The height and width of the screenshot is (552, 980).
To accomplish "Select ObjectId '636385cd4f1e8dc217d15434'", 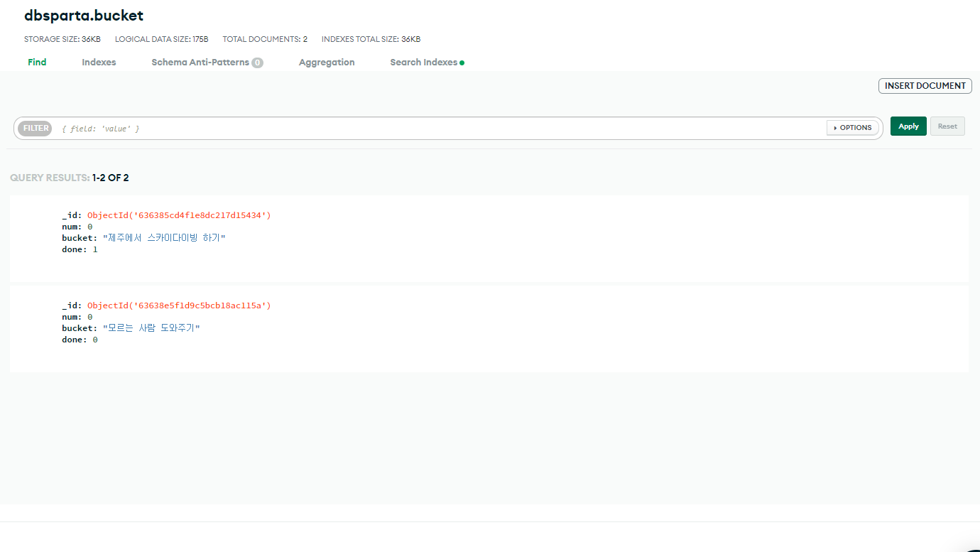I will [179, 215].
